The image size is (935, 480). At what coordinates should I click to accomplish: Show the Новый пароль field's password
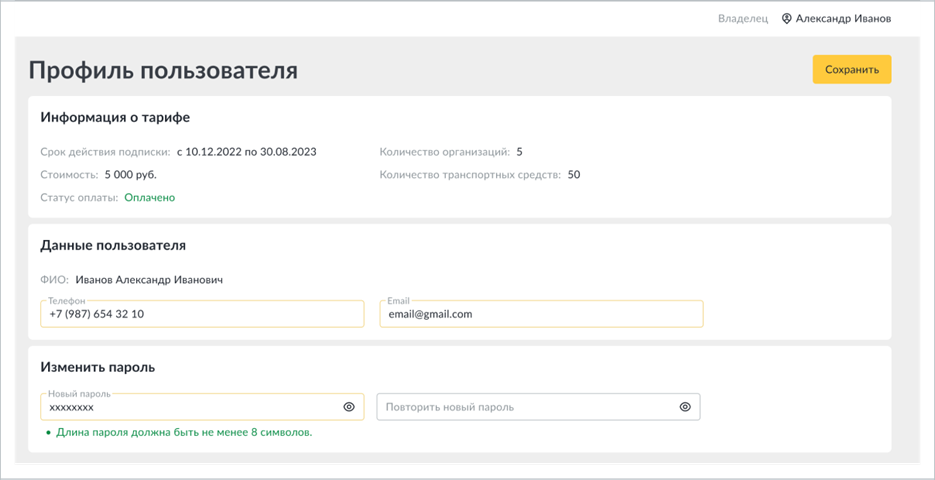(x=349, y=407)
